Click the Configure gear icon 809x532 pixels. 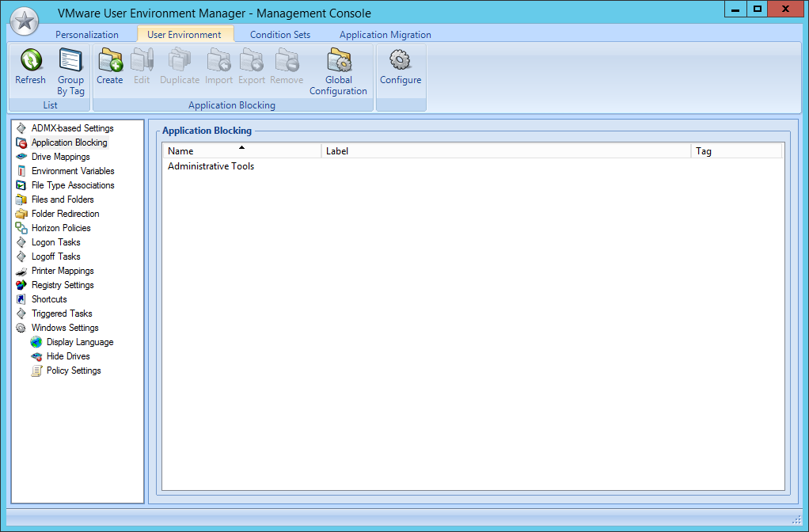401,60
